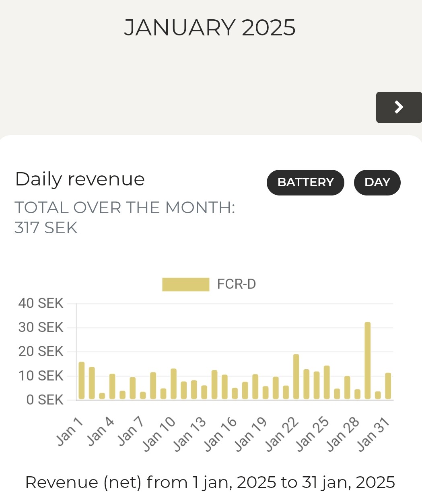Screen dimensions: 422x504
Task: Select the last bar for Jan 31
Action: (x=388, y=386)
